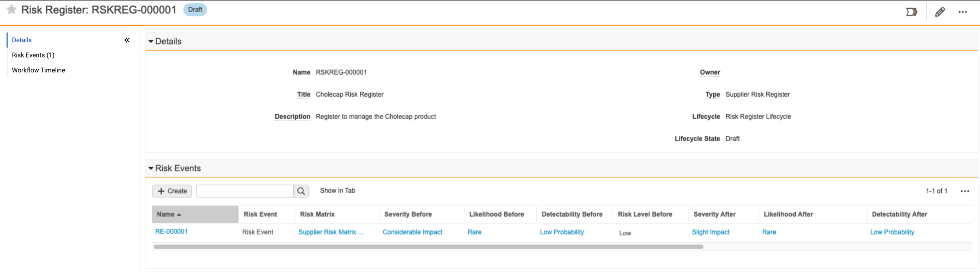Image resolution: width=980 pixels, height=272 pixels.
Task: Open Workflow Timeline in the sidebar
Action: point(38,70)
